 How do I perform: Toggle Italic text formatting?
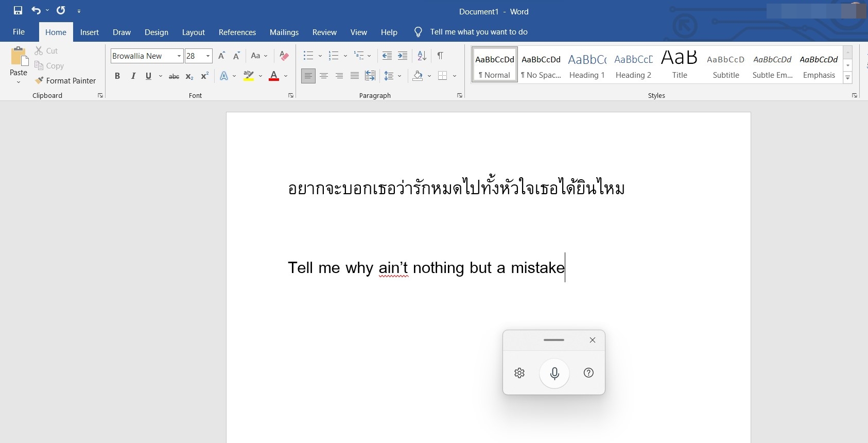pos(133,76)
